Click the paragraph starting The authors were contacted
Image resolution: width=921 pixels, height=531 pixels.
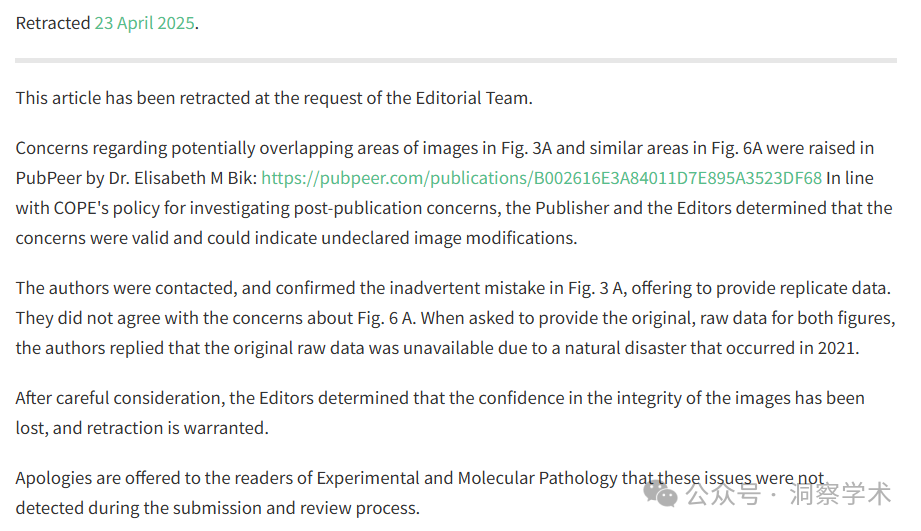pyautogui.click(x=455, y=318)
